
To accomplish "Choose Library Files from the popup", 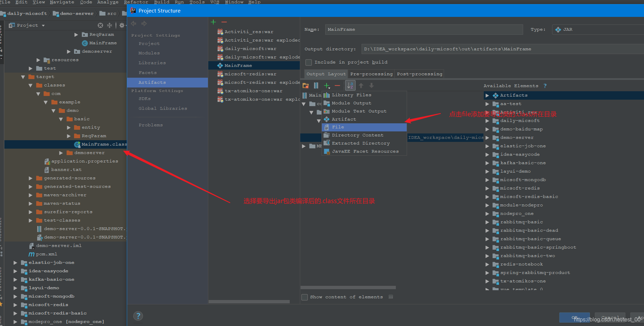I will 364,95.
